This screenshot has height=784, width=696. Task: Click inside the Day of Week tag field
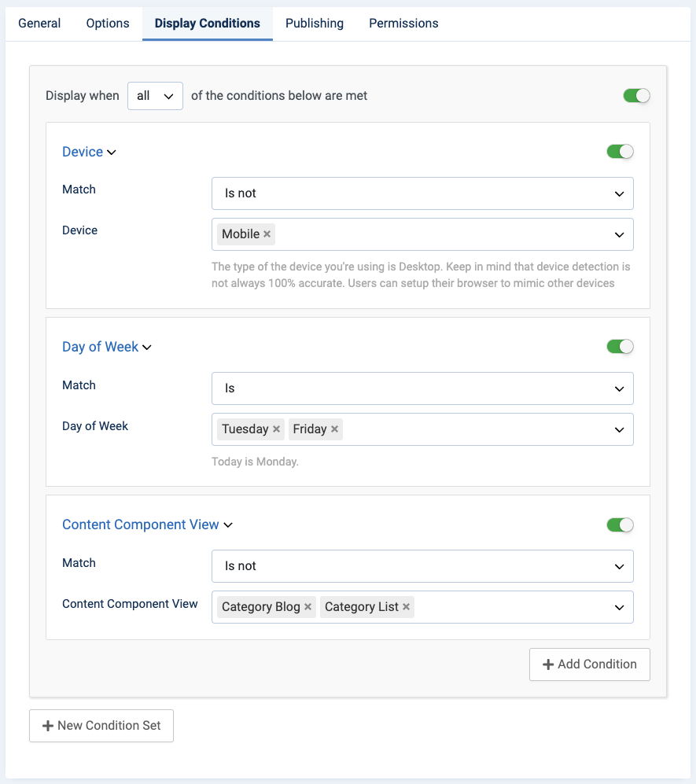tap(472, 429)
